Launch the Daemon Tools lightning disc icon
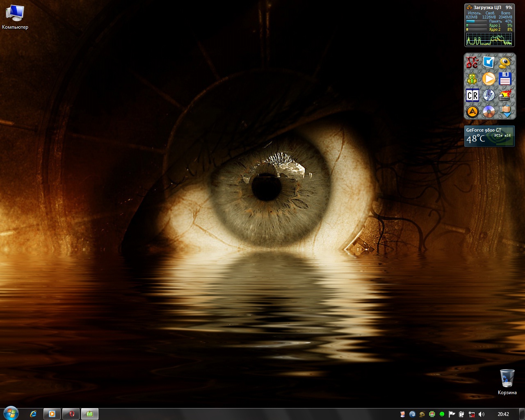 pyautogui.click(x=488, y=95)
